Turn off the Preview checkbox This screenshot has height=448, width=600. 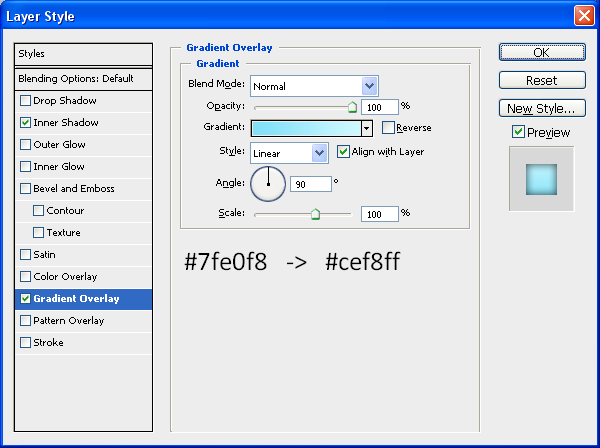tap(518, 132)
